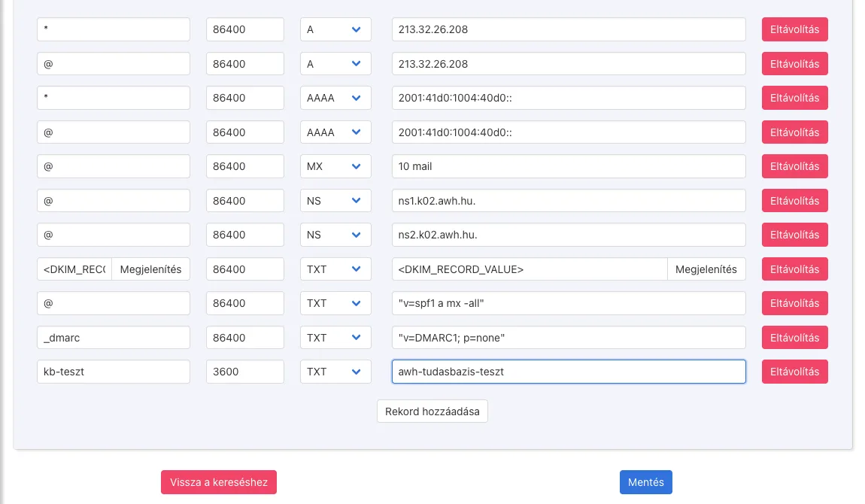Viewport: 865px width, 504px height.
Task: Change the type of the MX record
Action: 335,166
